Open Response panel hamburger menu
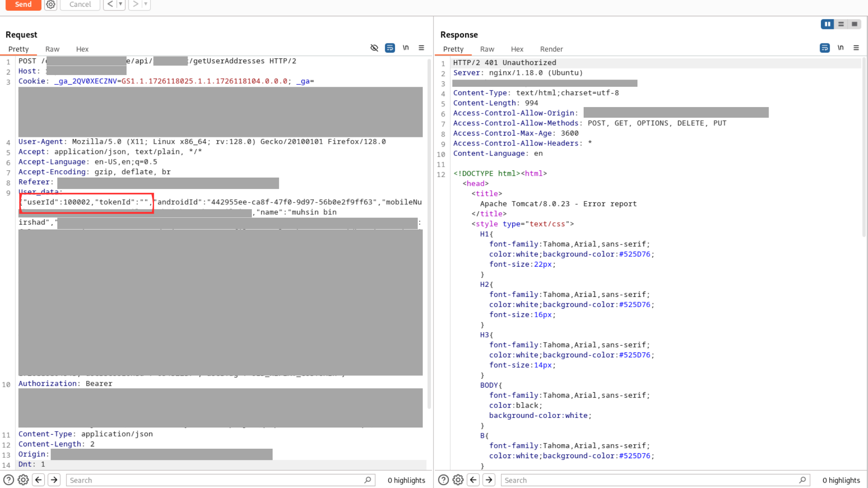Viewport: 868px width, 488px height. 856,48
